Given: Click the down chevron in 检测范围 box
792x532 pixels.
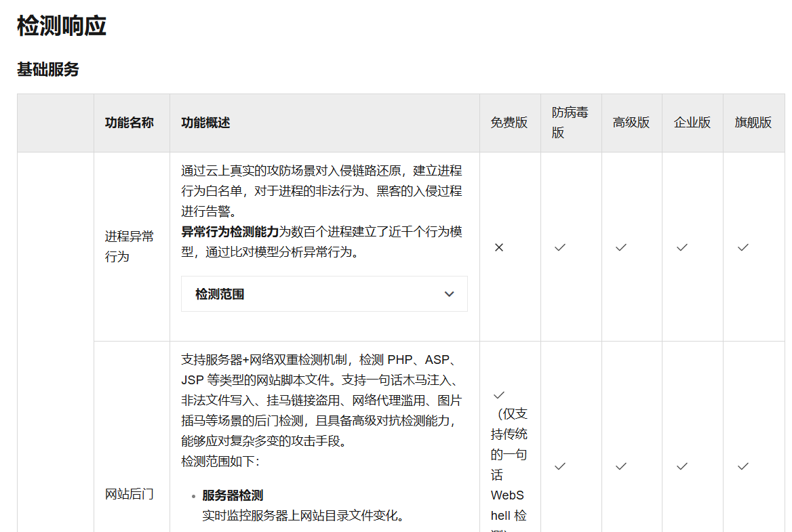Looking at the screenshot, I should 449,294.
